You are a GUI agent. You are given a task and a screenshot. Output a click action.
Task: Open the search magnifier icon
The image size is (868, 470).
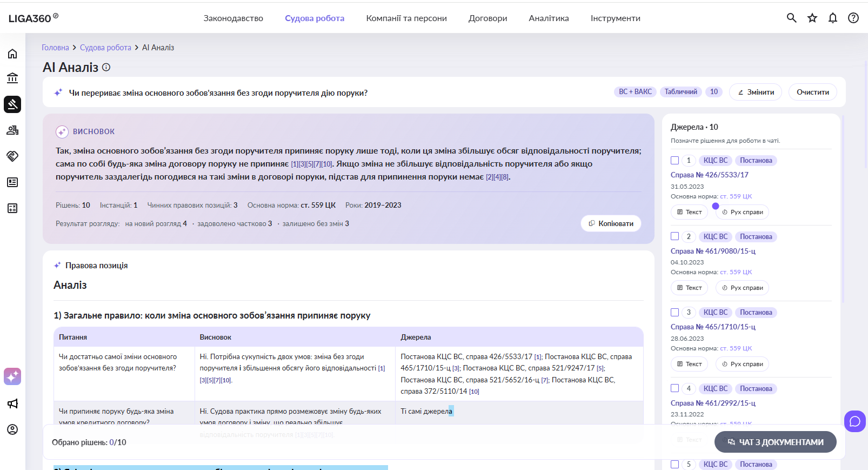pyautogui.click(x=792, y=18)
